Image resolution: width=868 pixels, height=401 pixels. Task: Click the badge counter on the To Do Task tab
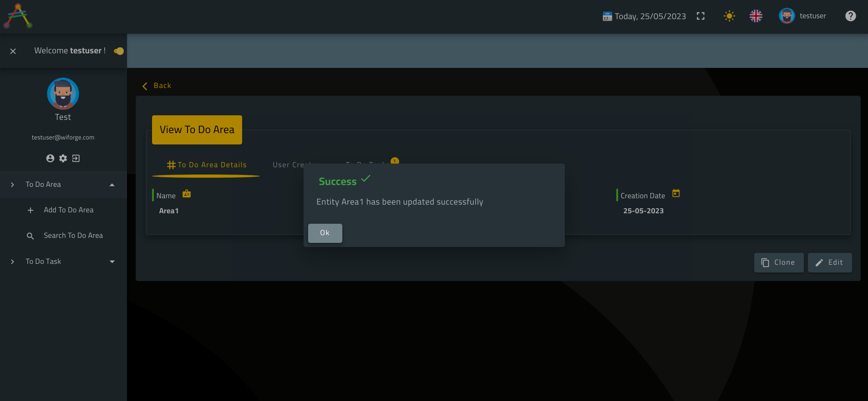(x=395, y=160)
